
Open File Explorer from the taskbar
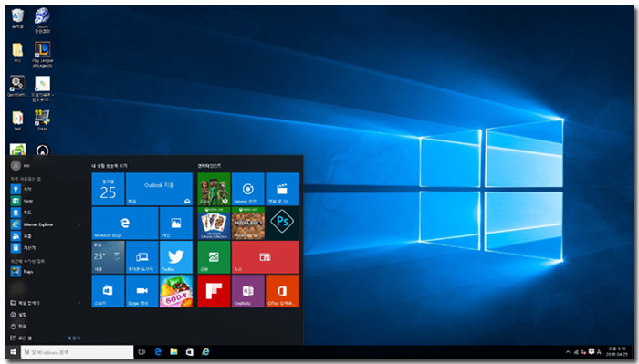173,352
